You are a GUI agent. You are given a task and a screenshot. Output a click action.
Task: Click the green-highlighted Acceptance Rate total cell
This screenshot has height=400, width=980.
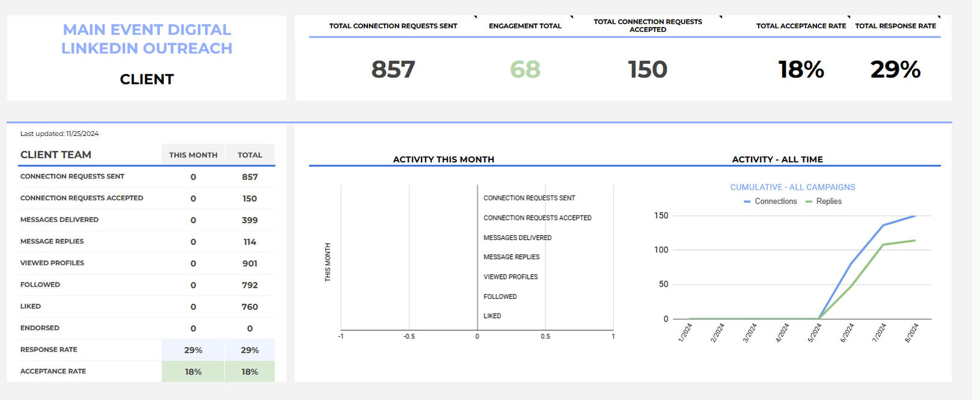[249, 372]
